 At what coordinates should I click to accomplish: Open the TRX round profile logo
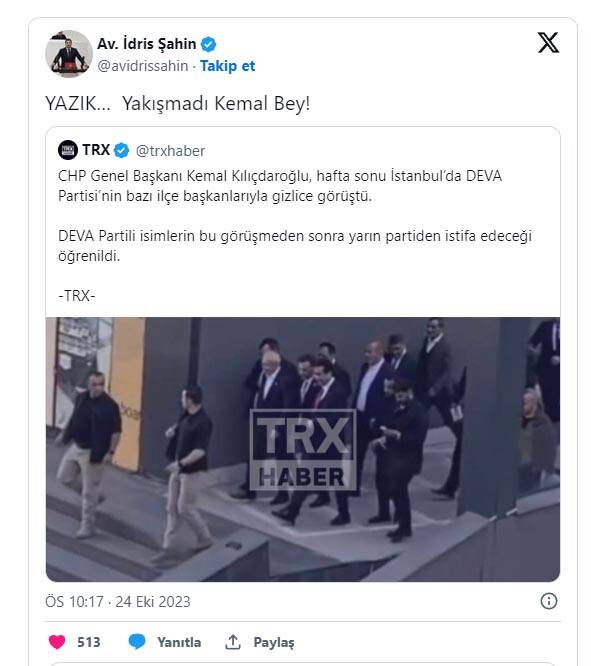(x=68, y=150)
